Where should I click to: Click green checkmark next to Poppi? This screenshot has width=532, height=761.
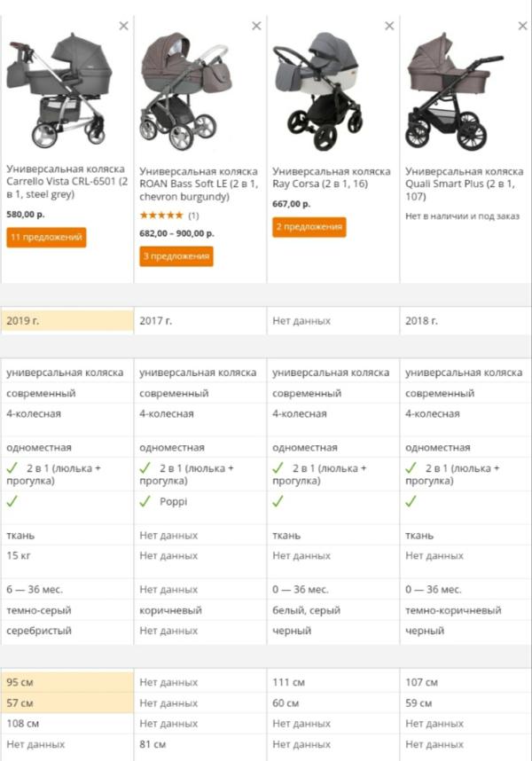(x=145, y=501)
